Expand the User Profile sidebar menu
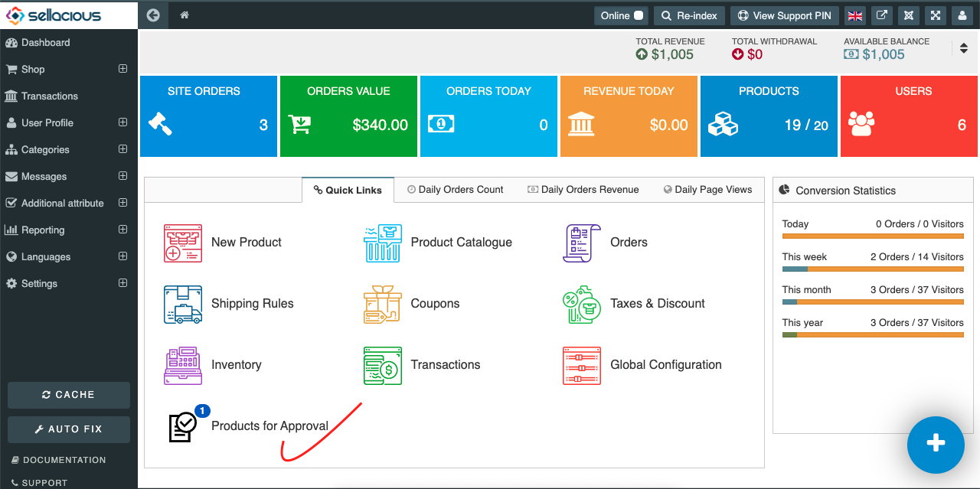 point(122,122)
